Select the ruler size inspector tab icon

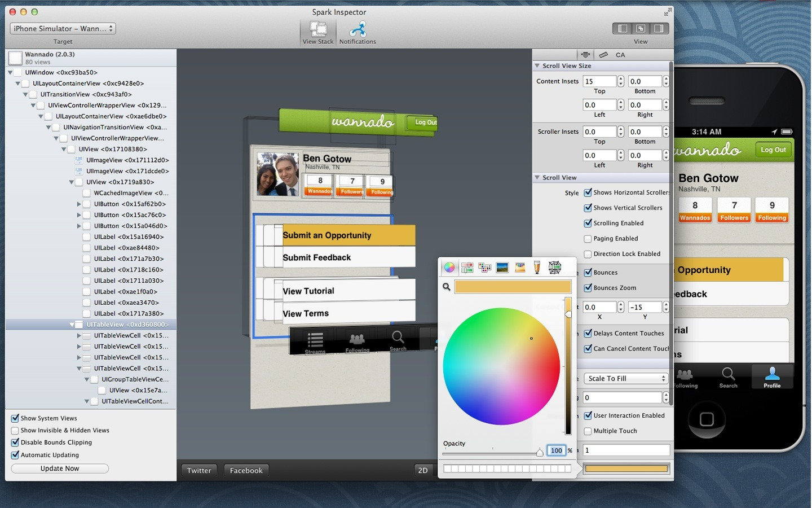pyautogui.click(x=603, y=55)
